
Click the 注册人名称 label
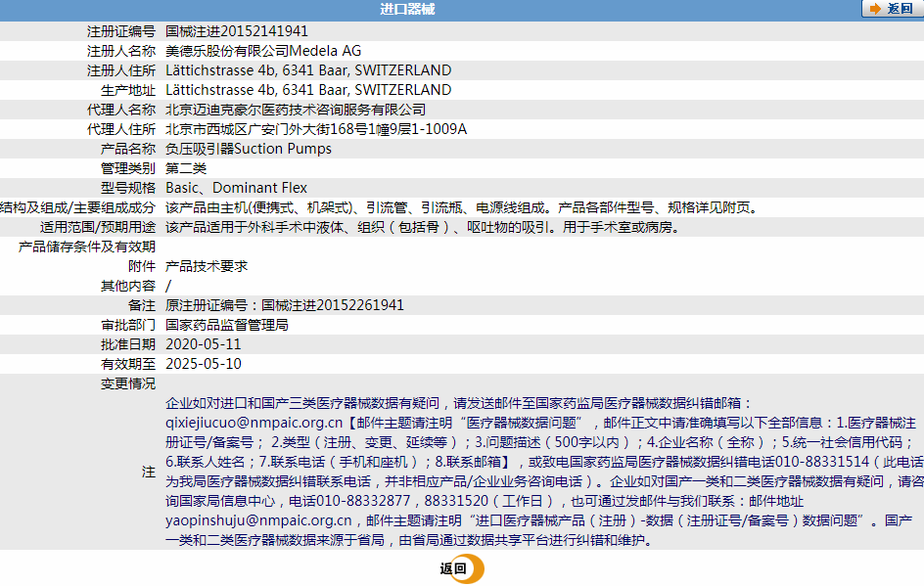[121, 51]
